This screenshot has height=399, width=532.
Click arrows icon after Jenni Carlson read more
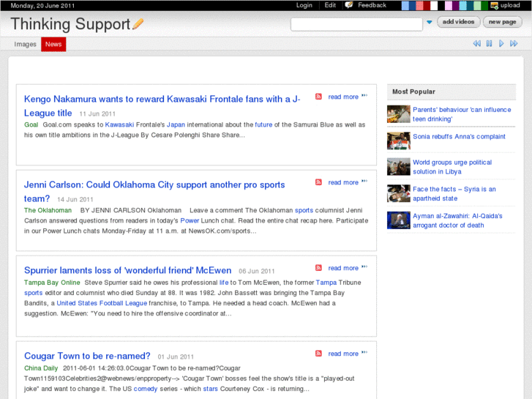[x=364, y=181]
